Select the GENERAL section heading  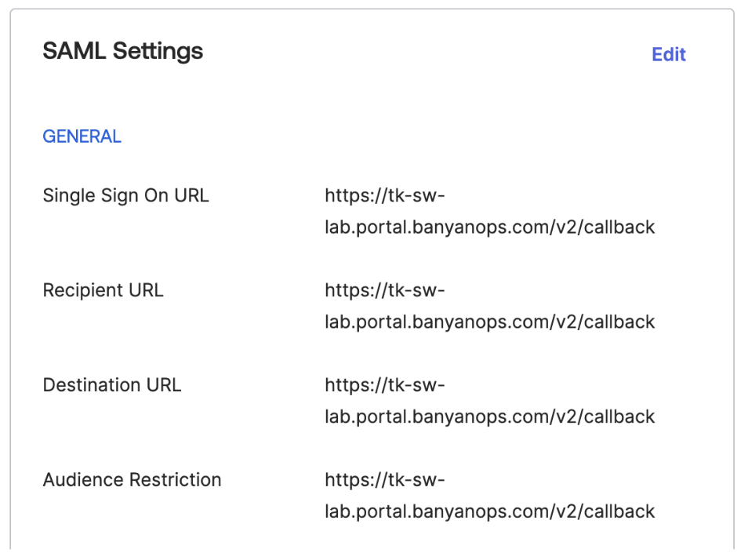click(82, 136)
